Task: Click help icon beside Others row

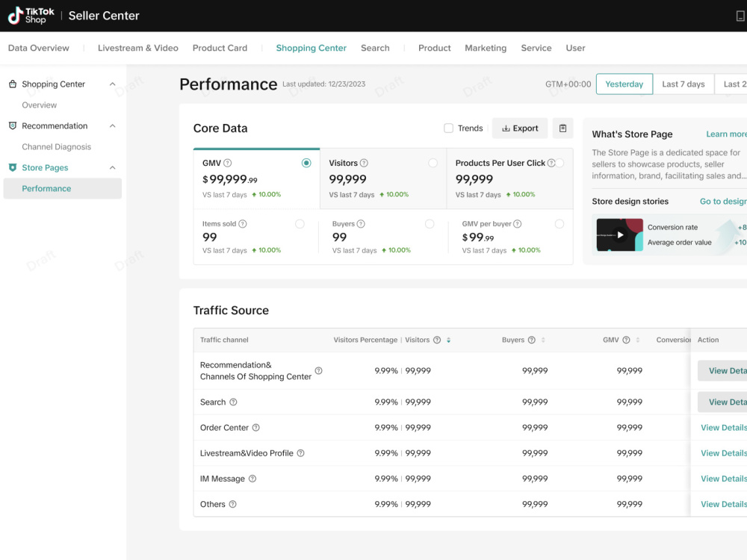Action: tap(232, 504)
